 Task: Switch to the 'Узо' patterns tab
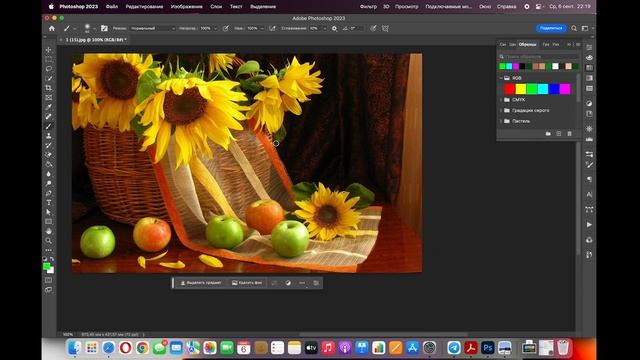[x=556, y=44]
